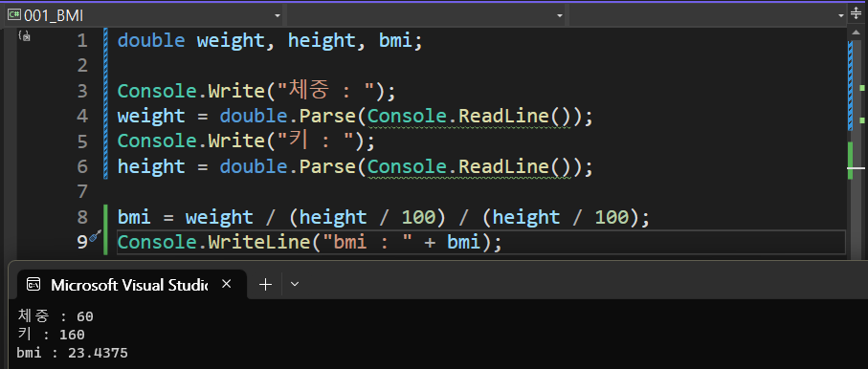Click the editor vertical scrollbar
The image size is (868, 369).
pos(857,143)
